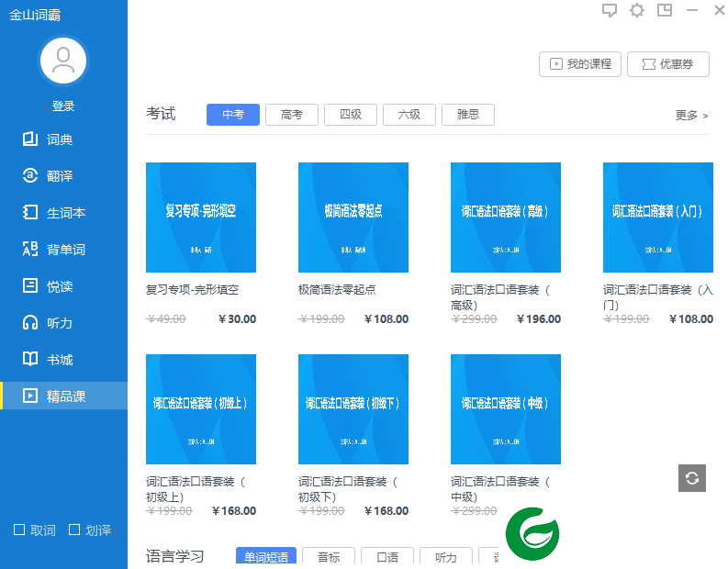Click the 极简语法零起点 title text
Viewport: 728px width, 569px height.
tap(337, 290)
